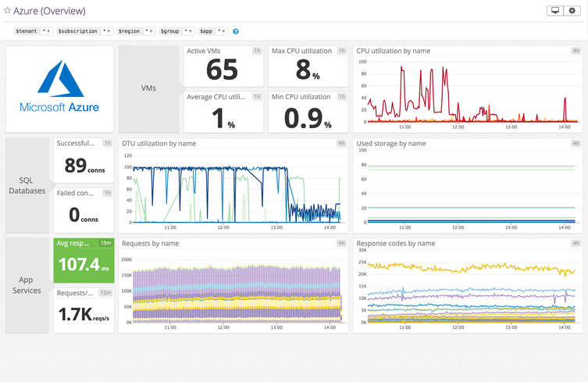
Task: Click the 1h badge on Failed connections
Action: (x=108, y=193)
